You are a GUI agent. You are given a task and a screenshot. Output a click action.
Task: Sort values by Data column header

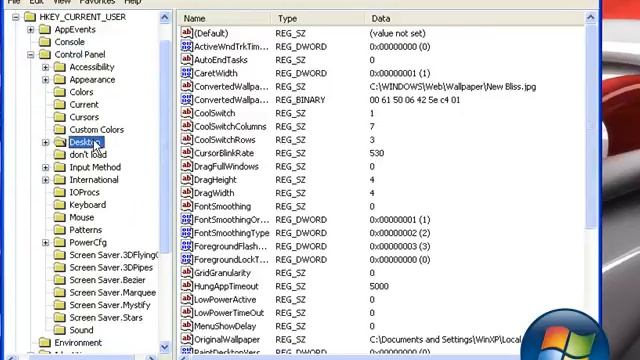[475, 19]
